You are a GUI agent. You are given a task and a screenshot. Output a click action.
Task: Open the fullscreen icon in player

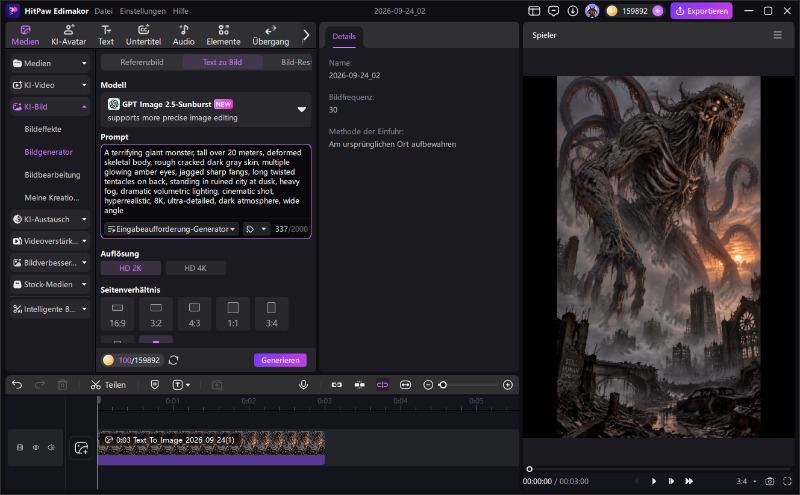[787, 481]
